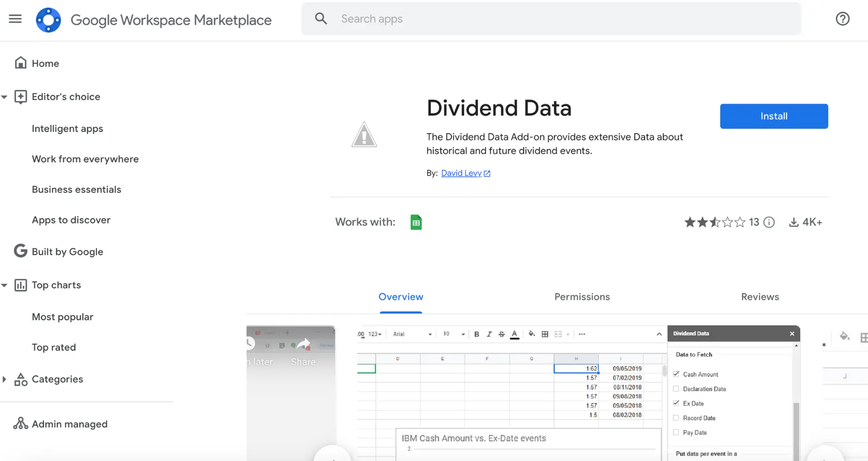
Task: Click the Bold icon in screenshot toolbar
Action: [x=476, y=334]
